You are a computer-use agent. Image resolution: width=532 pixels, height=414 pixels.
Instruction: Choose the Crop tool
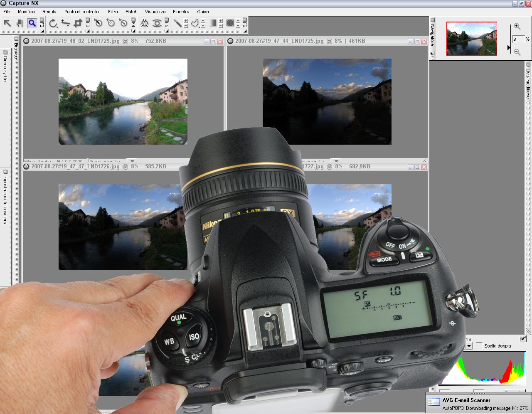[78, 23]
